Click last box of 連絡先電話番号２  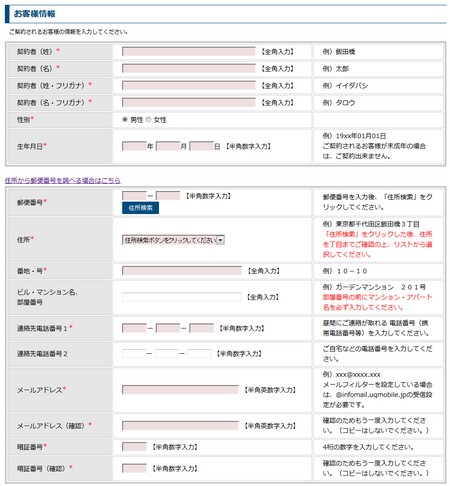(x=199, y=353)
